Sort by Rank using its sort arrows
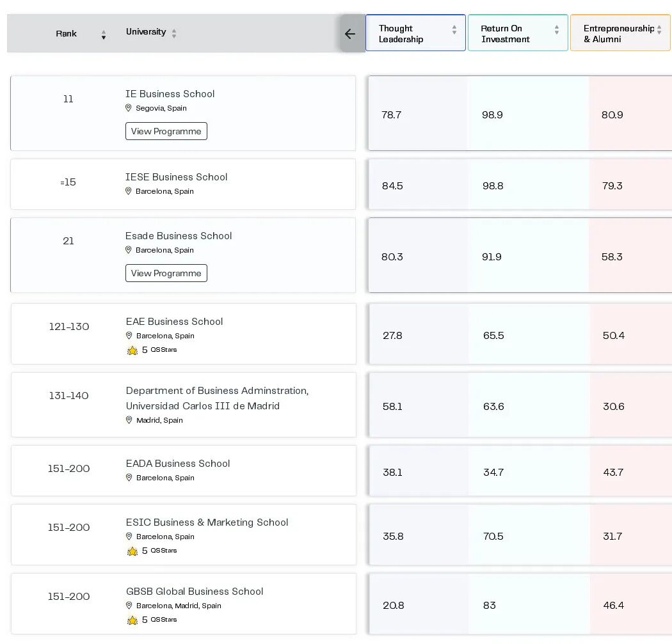Image resolution: width=672 pixels, height=644 pixels. [x=103, y=35]
